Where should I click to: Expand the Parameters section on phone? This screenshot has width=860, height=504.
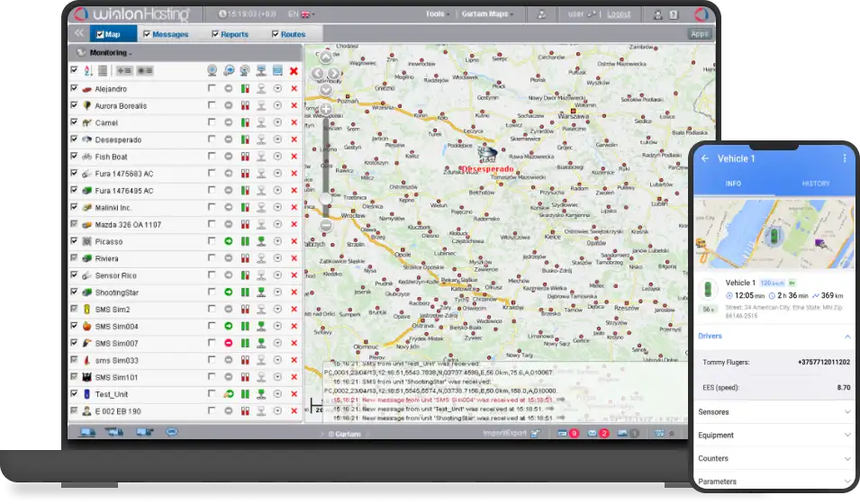pyautogui.click(x=846, y=481)
